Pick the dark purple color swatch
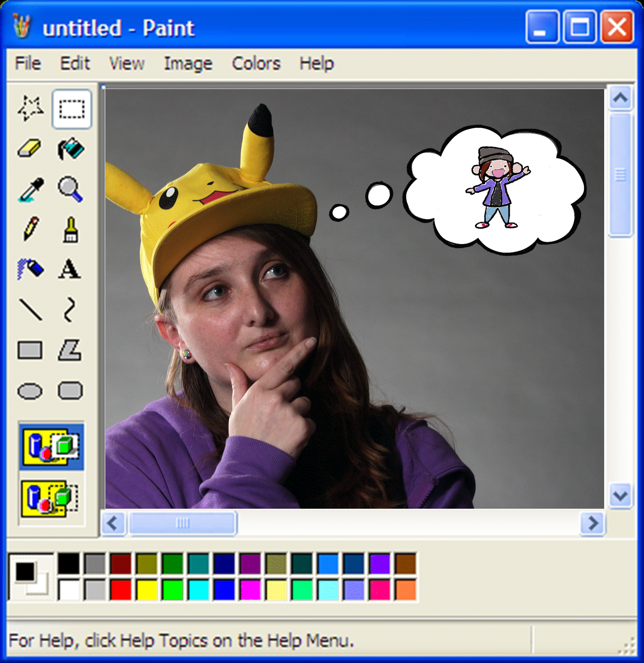 (x=250, y=563)
